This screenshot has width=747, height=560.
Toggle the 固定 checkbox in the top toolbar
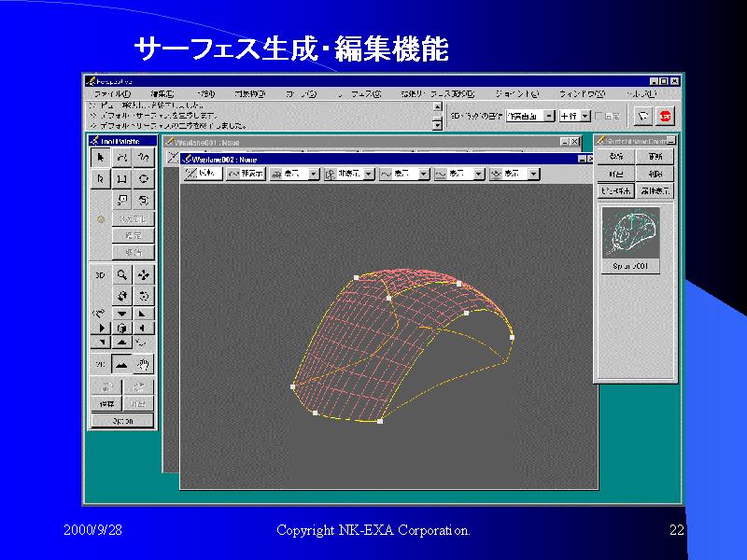[x=600, y=117]
